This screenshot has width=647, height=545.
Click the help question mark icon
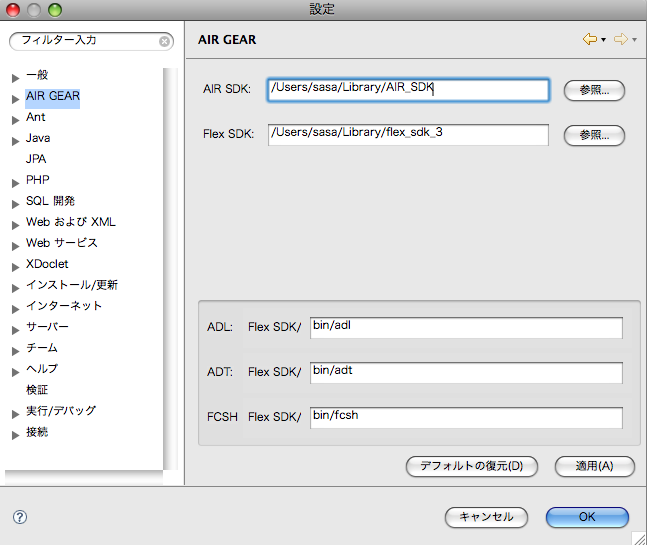[20, 517]
